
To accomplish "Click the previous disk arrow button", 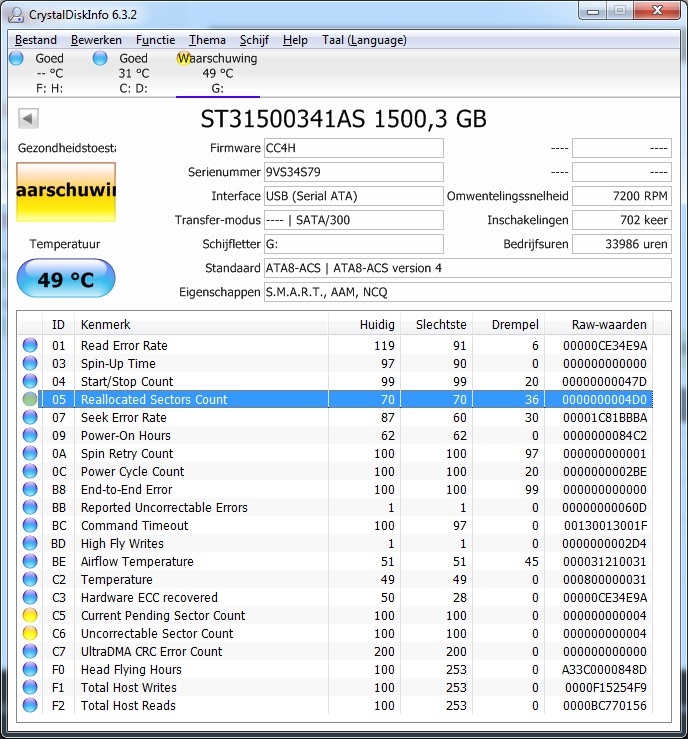I will click(28, 118).
